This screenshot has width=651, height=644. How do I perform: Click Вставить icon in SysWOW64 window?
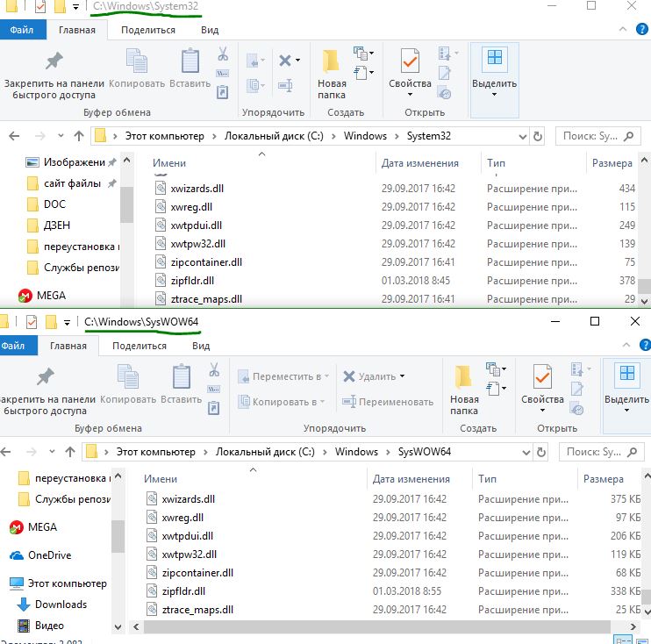click(x=182, y=384)
